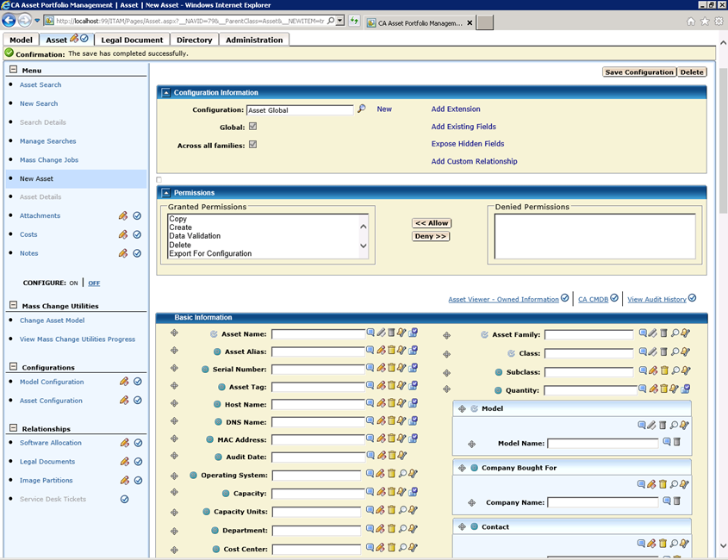Click the pencil icon next to Attachments

click(124, 216)
